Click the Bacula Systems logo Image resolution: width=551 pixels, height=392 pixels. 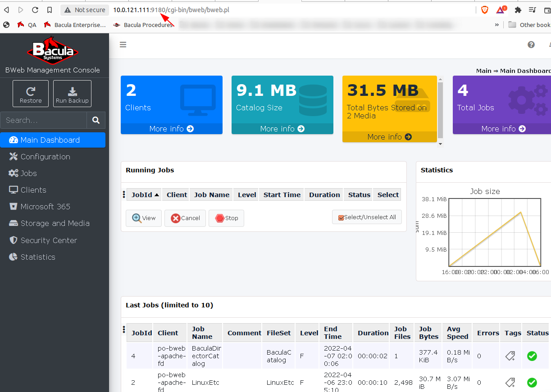point(53,50)
